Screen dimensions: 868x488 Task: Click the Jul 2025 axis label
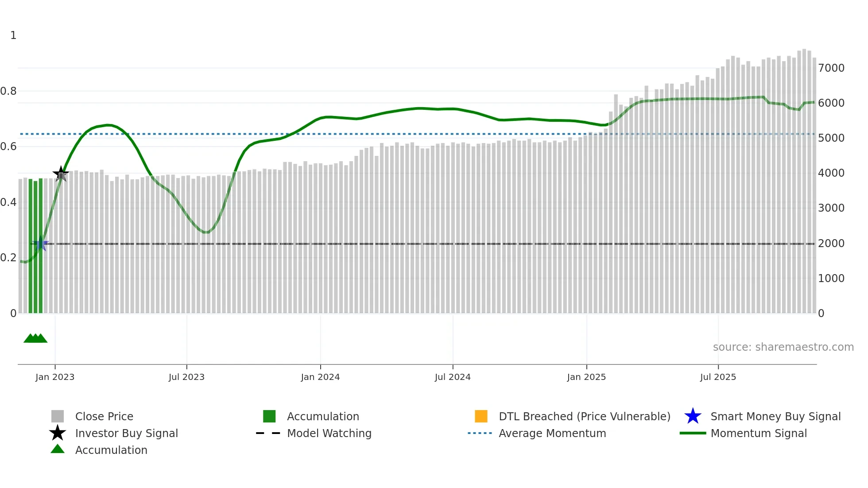point(718,377)
